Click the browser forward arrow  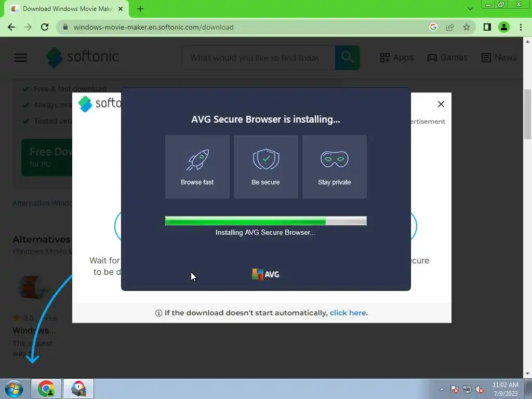coord(28,27)
